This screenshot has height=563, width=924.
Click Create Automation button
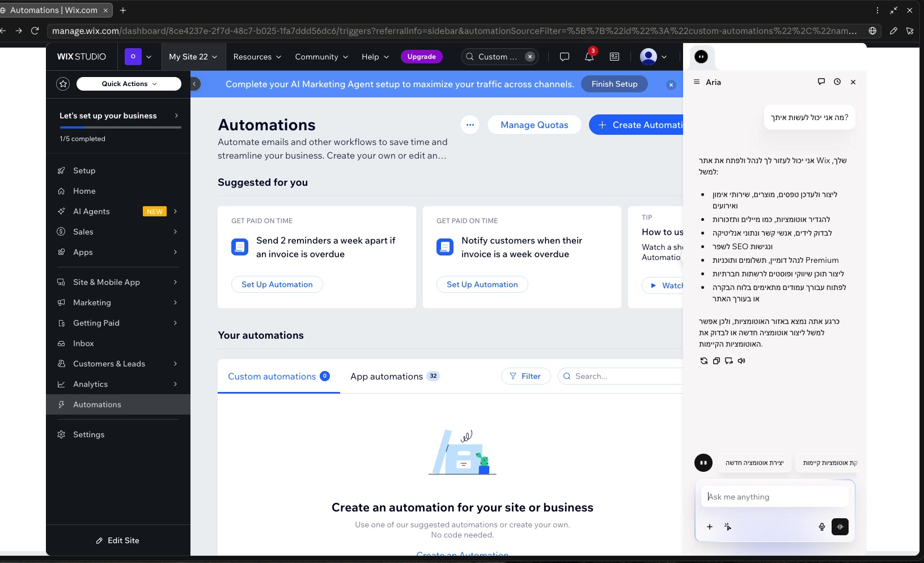tap(636, 125)
